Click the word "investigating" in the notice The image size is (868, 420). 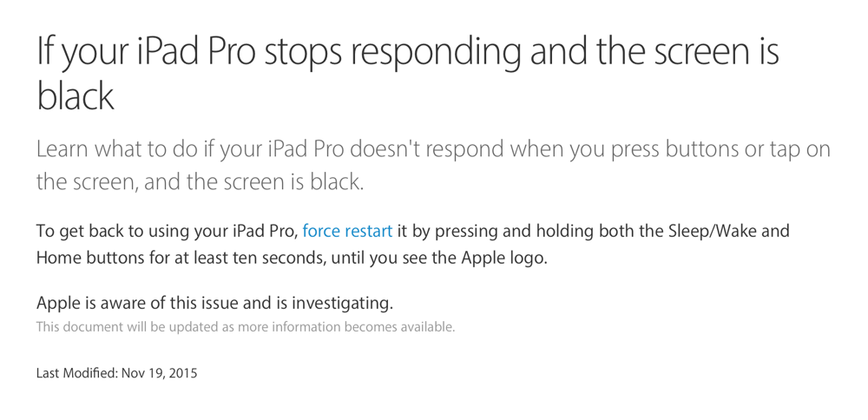point(341,303)
